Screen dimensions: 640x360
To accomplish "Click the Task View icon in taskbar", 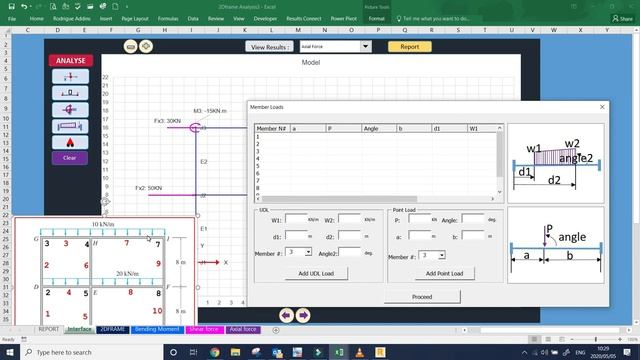I will (193, 352).
